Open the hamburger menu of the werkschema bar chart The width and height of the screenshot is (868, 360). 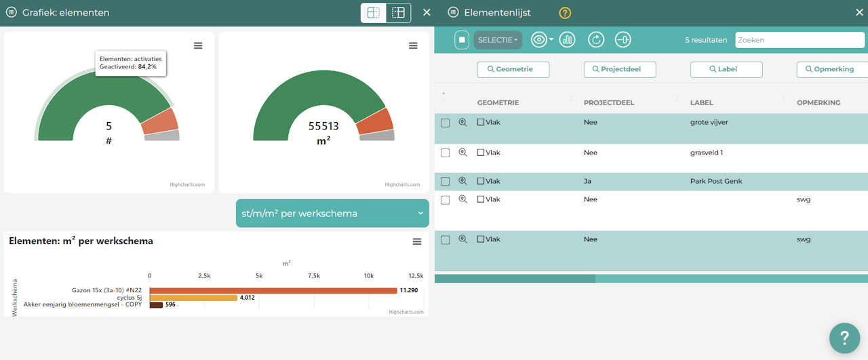(x=417, y=242)
